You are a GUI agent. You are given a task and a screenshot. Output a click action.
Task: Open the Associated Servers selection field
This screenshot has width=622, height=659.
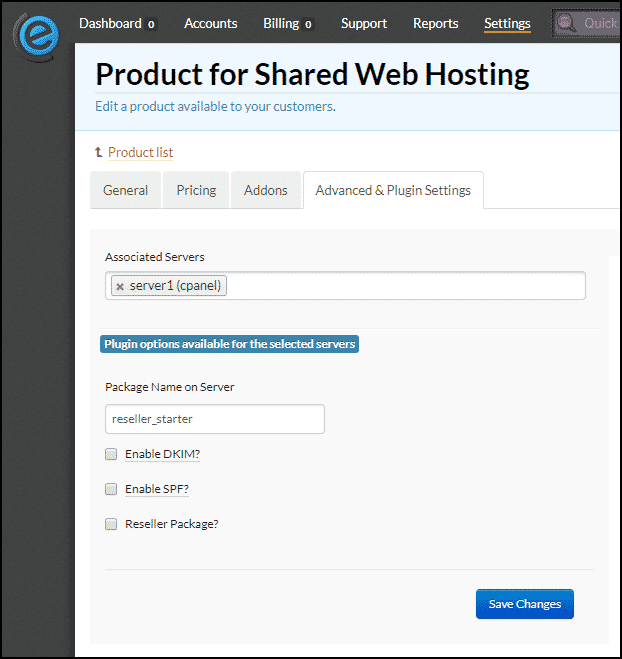tap(345, 286)
